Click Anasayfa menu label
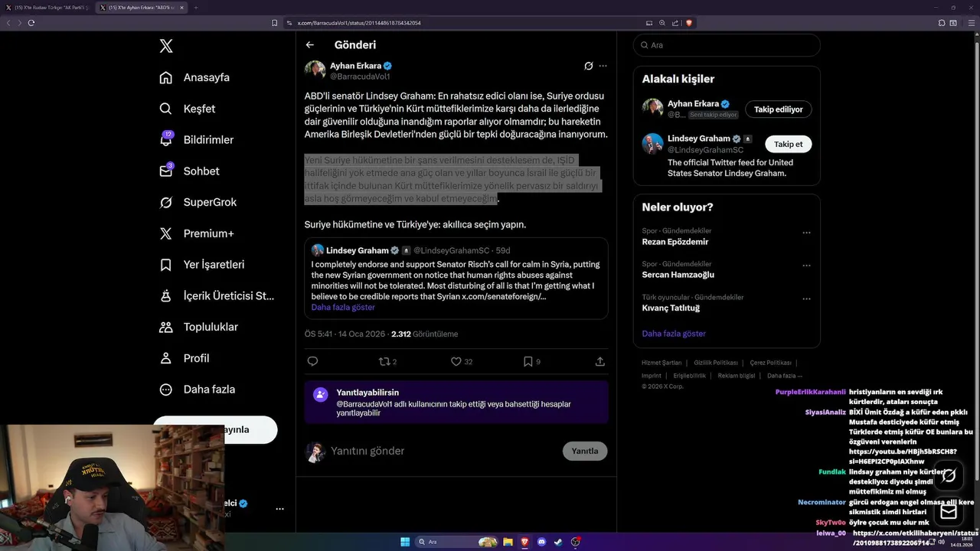Screen dimensions: 980x551 pyautogui.click(x=207, y=77)
